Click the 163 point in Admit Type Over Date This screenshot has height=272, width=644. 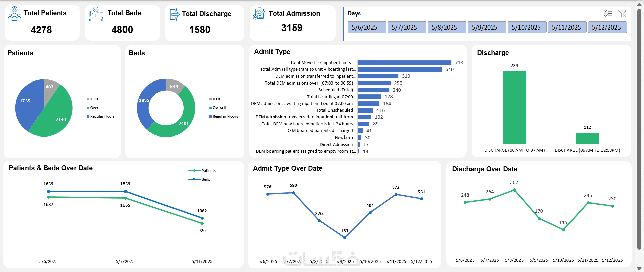click(345, 238)
